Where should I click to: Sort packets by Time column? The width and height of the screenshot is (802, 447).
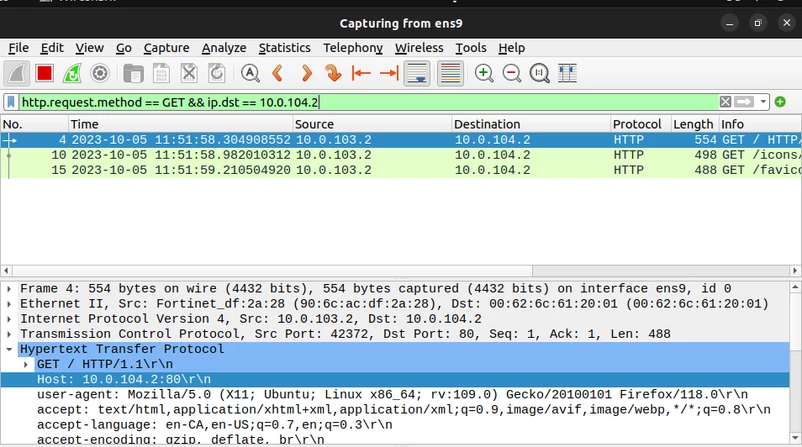(x=181, y=124)
